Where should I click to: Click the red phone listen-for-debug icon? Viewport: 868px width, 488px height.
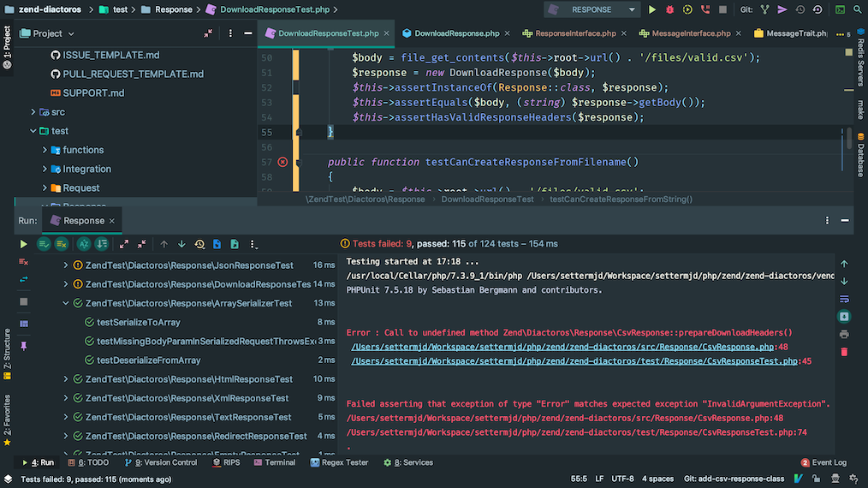(x=705, y=9)
